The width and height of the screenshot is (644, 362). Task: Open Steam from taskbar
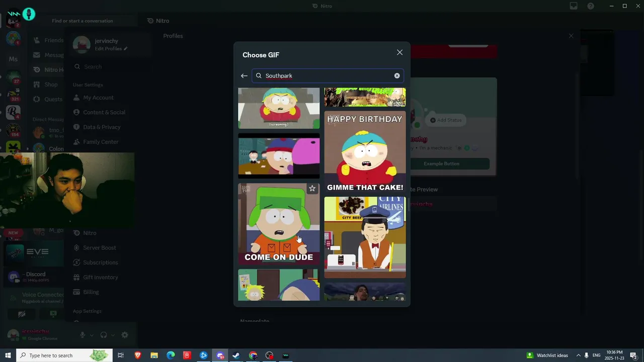coord(236,355)
